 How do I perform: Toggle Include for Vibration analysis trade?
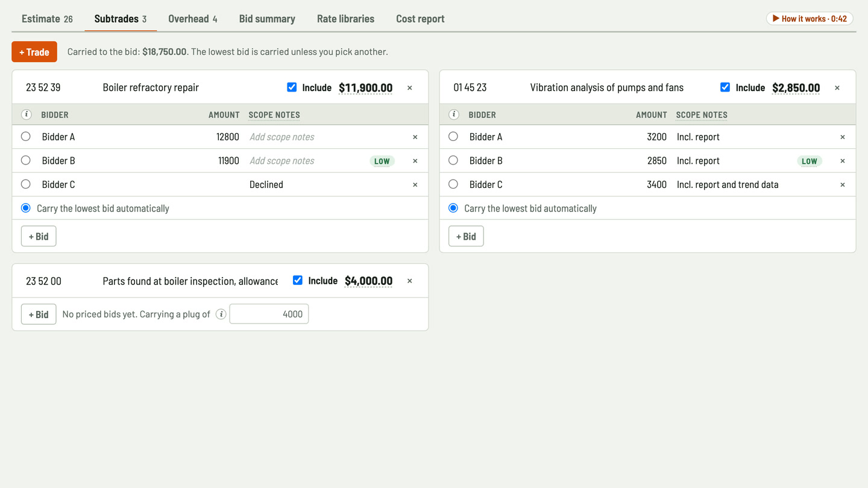(725, 87)
